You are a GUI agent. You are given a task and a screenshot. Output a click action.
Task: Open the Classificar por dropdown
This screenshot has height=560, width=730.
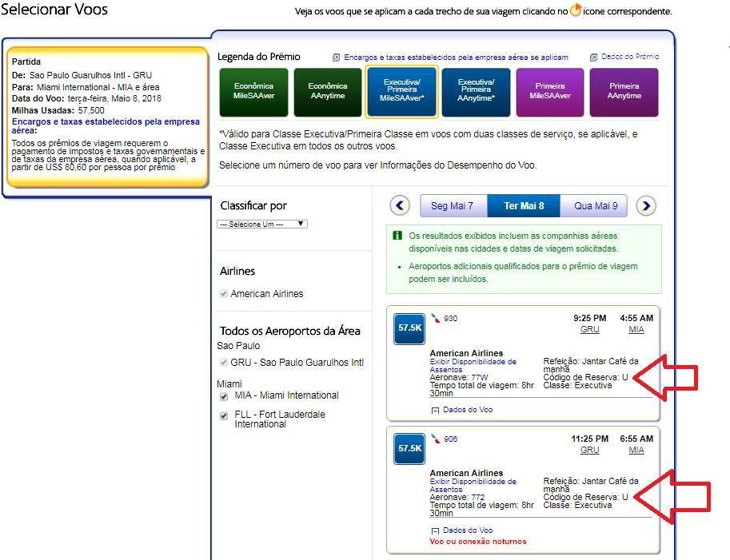(262, 224)
